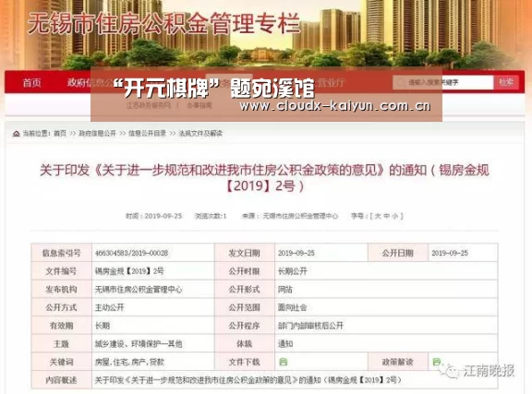Screen dimensions: 532x394
Task: Click the home icon in the breadcrumb
Action: (16, 134)
